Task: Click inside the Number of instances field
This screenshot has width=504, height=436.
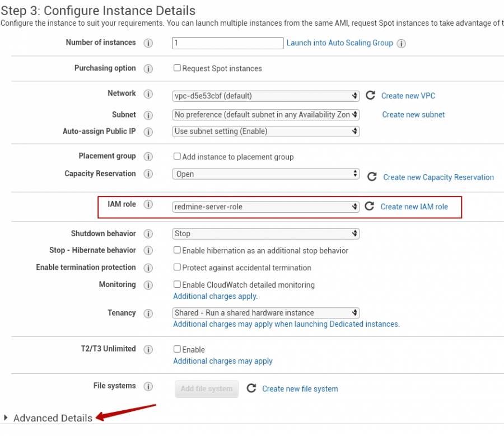Action: click(227, 43)
